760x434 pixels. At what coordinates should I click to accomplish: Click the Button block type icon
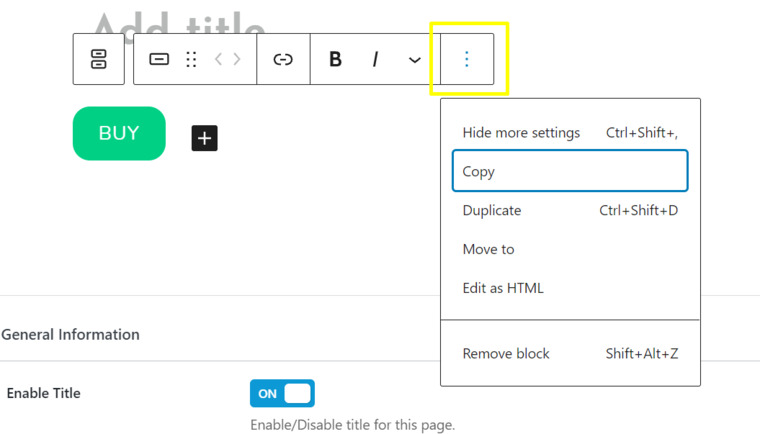point(159,59)
